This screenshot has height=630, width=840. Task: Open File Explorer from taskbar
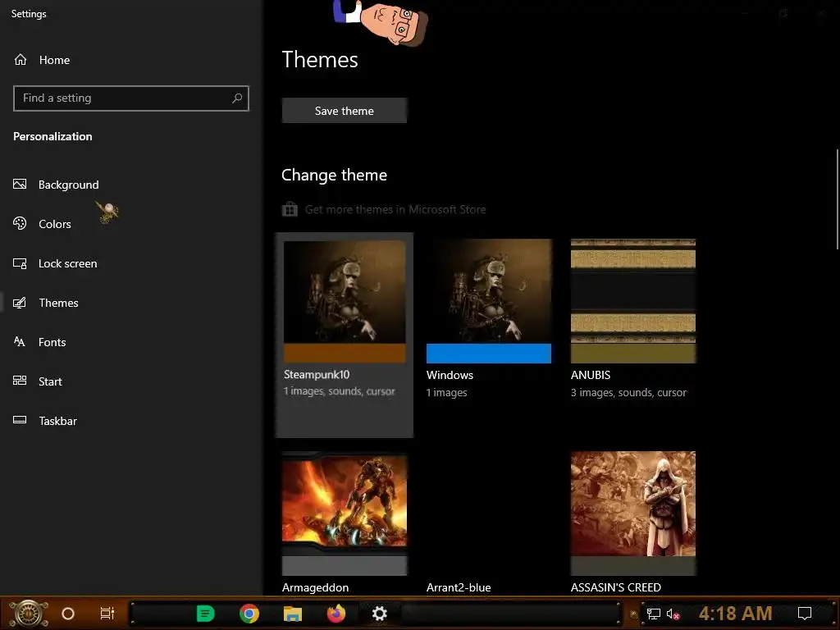[x=293, y=614]
